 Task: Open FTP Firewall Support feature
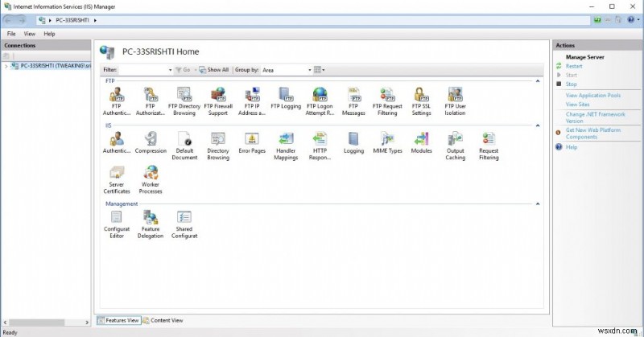[x=218, y=101]
